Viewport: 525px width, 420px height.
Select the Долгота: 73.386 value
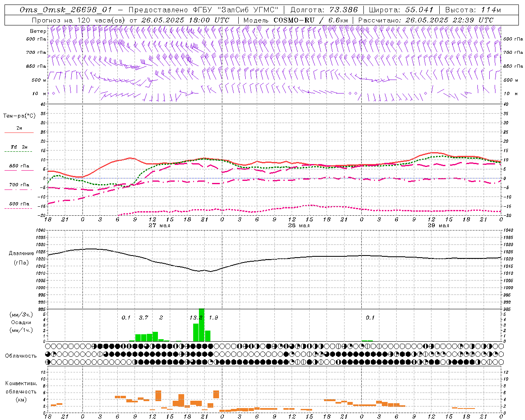click(x=324, y=10)
